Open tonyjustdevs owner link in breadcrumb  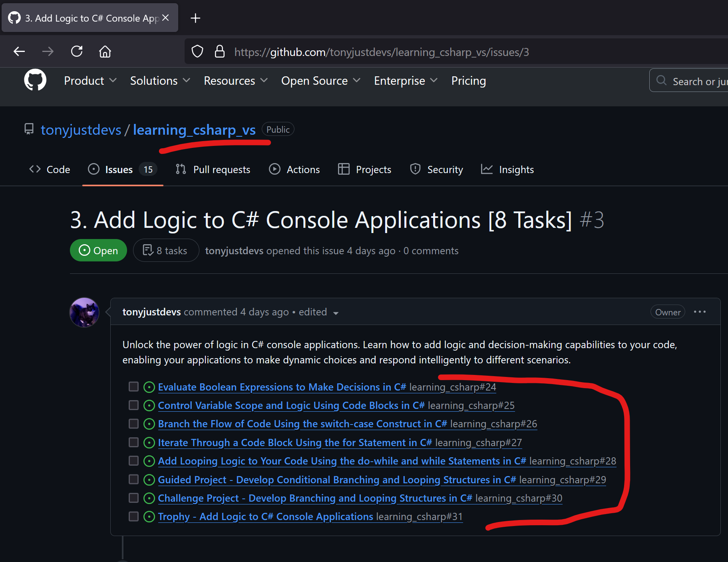point(81,130)
